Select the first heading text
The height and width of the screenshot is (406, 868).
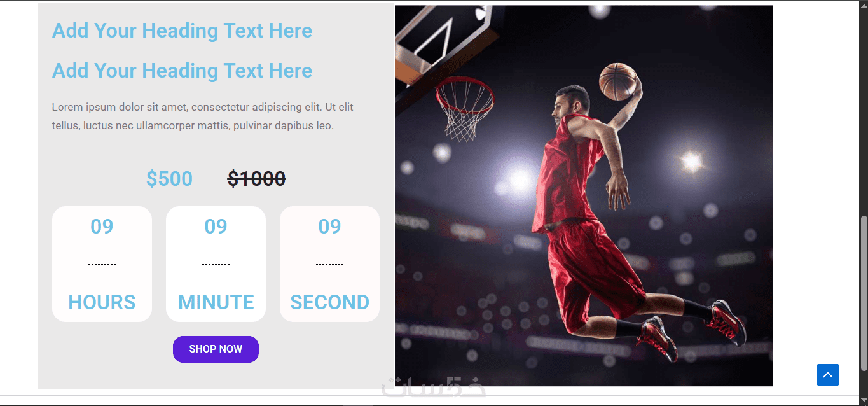coord(182,31)
